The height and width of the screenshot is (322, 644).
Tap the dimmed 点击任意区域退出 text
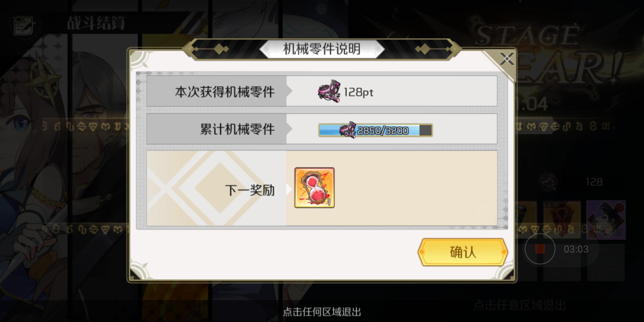[520, 305]
